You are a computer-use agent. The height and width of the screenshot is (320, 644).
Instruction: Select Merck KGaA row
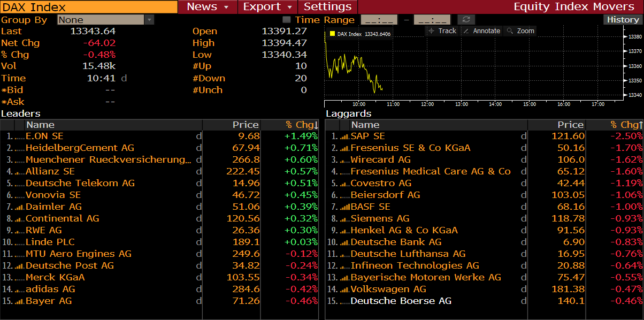tap(159, 278)
